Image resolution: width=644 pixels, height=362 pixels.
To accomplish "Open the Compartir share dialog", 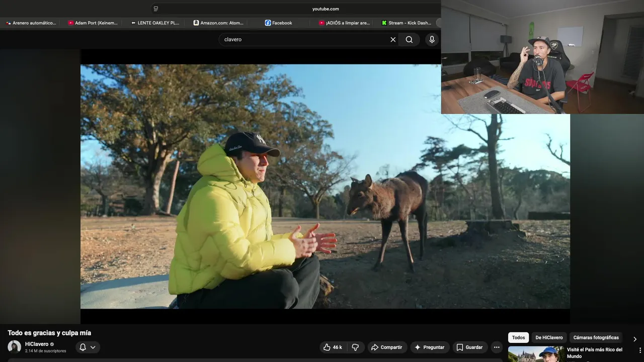I will click(386, 347).
